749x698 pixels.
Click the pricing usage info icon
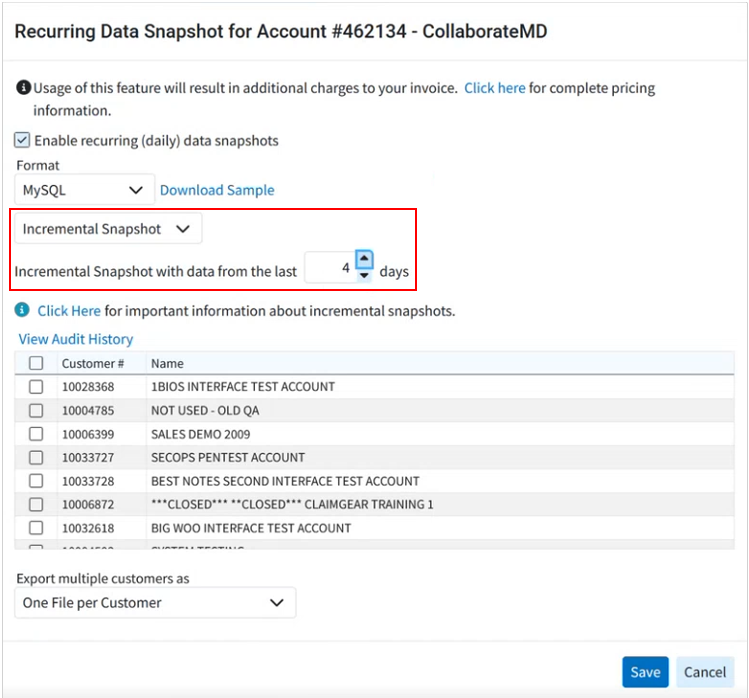click(23, 88)
